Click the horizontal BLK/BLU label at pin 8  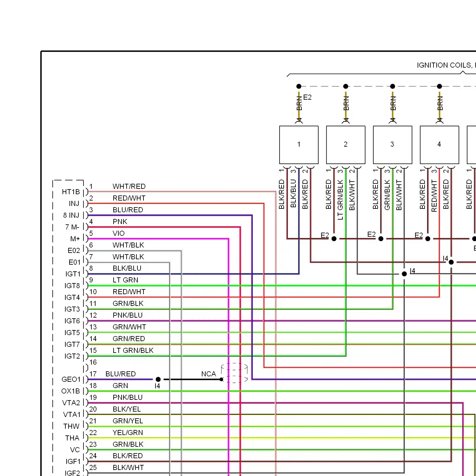(127, 268)
